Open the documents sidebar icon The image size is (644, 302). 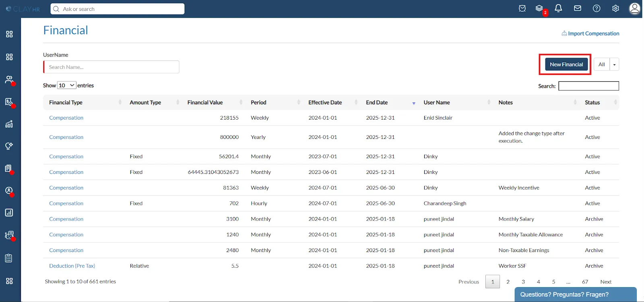(x=8, y=168)
